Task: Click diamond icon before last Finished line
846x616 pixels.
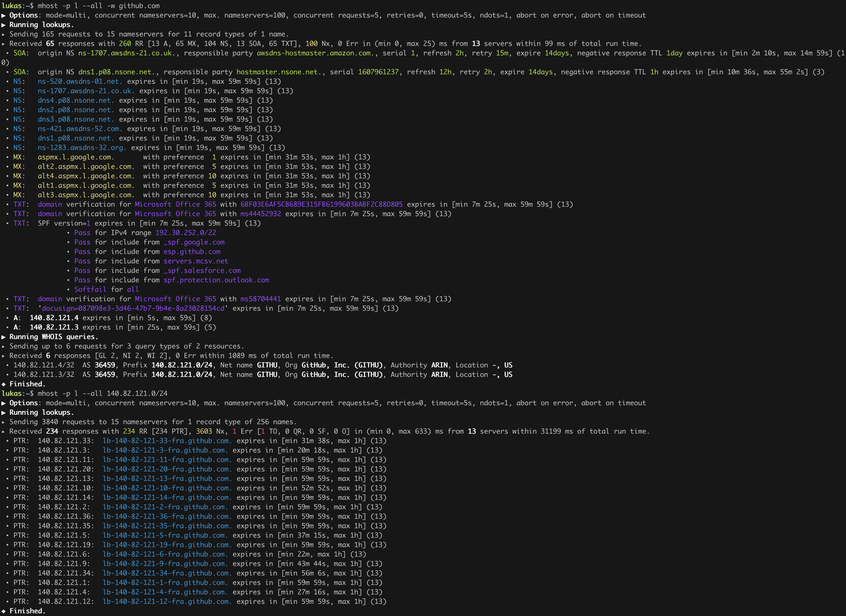Action: click(3, 611)
